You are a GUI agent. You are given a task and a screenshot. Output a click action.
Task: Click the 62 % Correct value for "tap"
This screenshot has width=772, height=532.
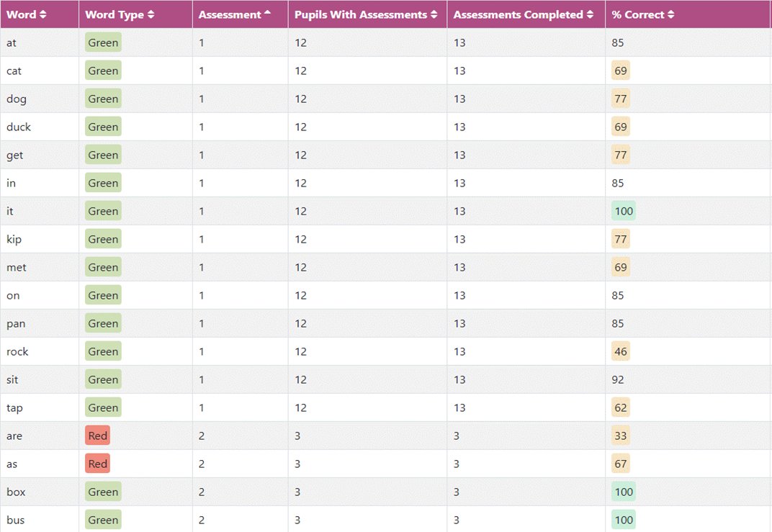621,407
